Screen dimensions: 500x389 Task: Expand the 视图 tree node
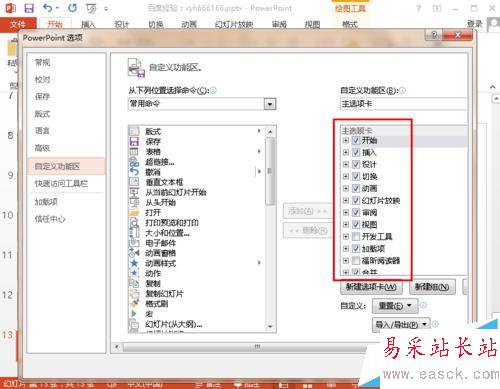(346, 224)
